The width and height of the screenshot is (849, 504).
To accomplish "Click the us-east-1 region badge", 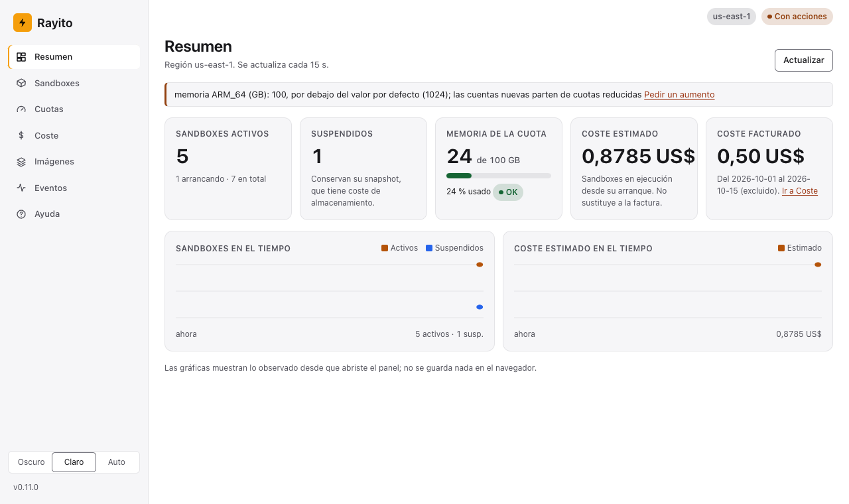I will coord(732,17).
